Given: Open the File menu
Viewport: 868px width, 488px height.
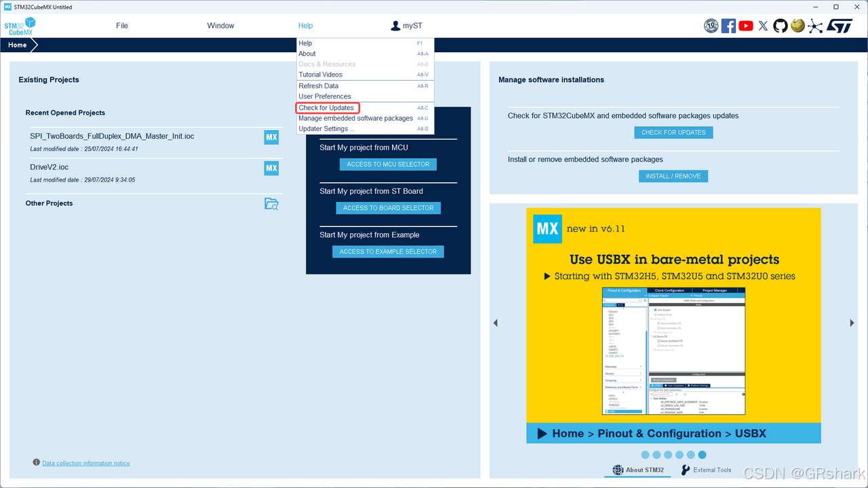Looking at the screenshot, I should coord(122,26).
